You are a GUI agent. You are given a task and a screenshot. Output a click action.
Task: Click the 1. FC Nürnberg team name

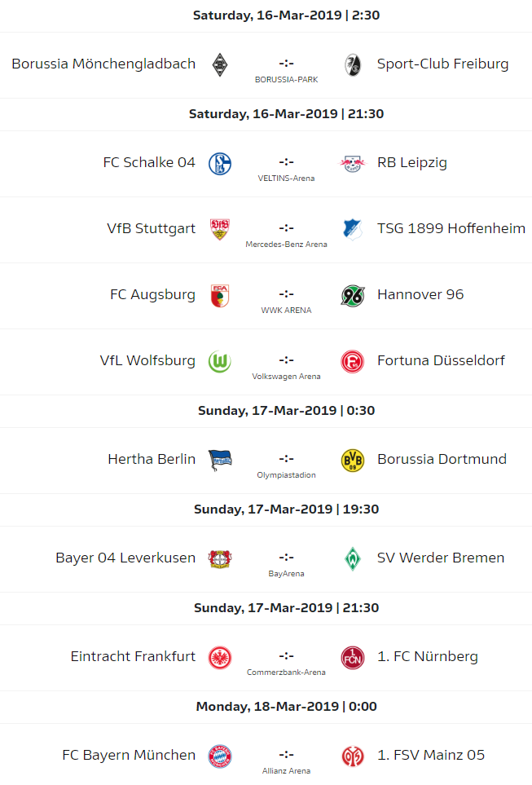pyautogui.click(x=428, y=656)
